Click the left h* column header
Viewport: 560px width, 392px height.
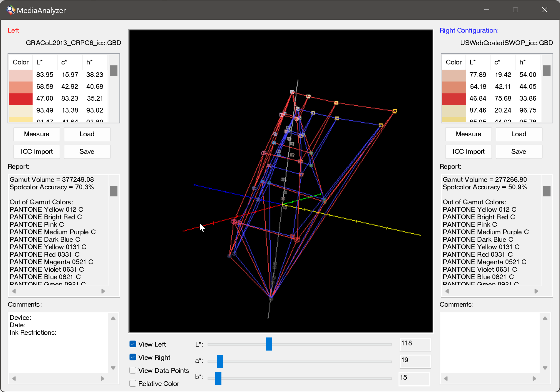click(x=95, y=62)
